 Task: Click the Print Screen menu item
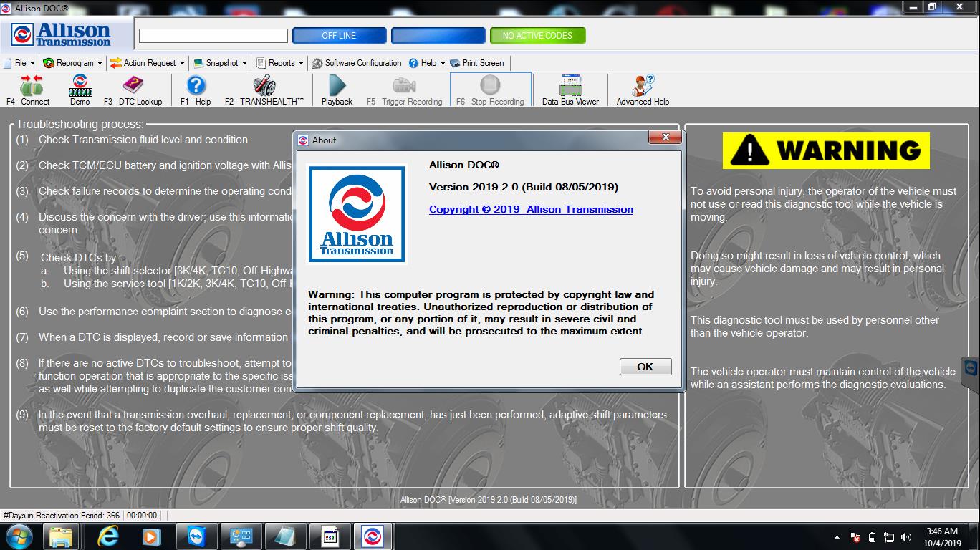pos(477,63)
